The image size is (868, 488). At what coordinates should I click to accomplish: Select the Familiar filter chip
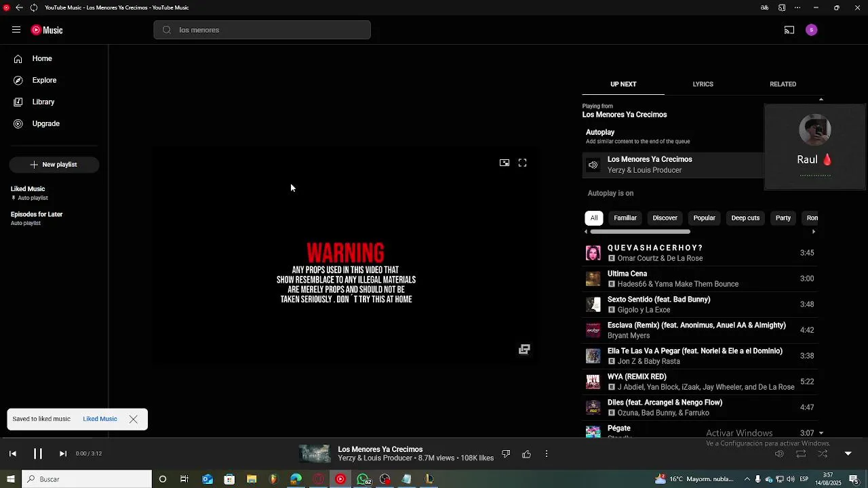625,218
